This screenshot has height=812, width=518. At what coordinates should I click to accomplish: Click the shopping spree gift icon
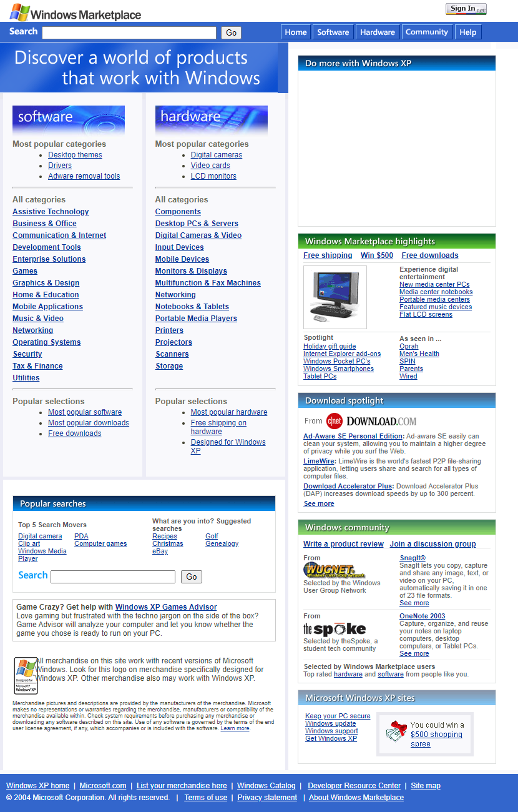pos(396,731)
